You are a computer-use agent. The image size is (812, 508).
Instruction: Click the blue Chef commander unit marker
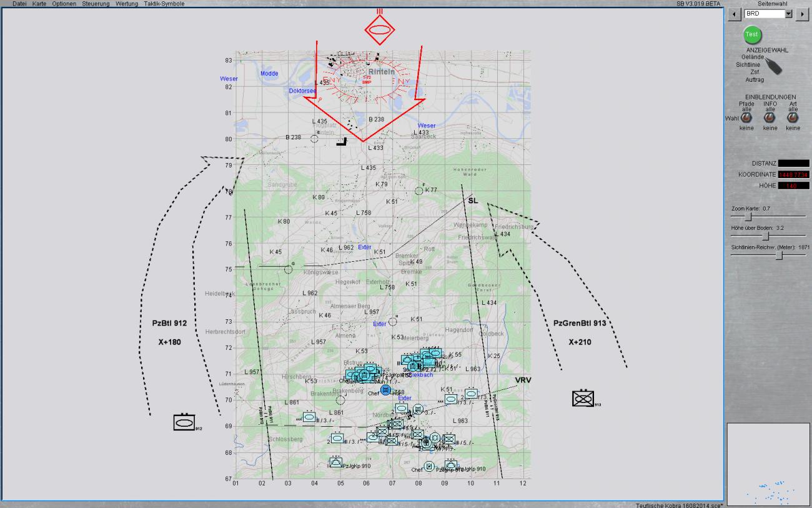(385, 390)
